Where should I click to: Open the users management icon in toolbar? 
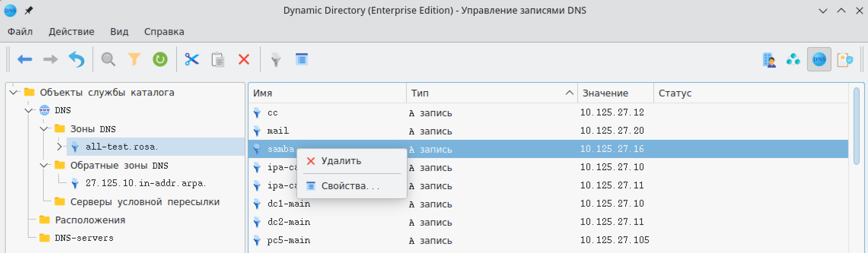point(769,60)
